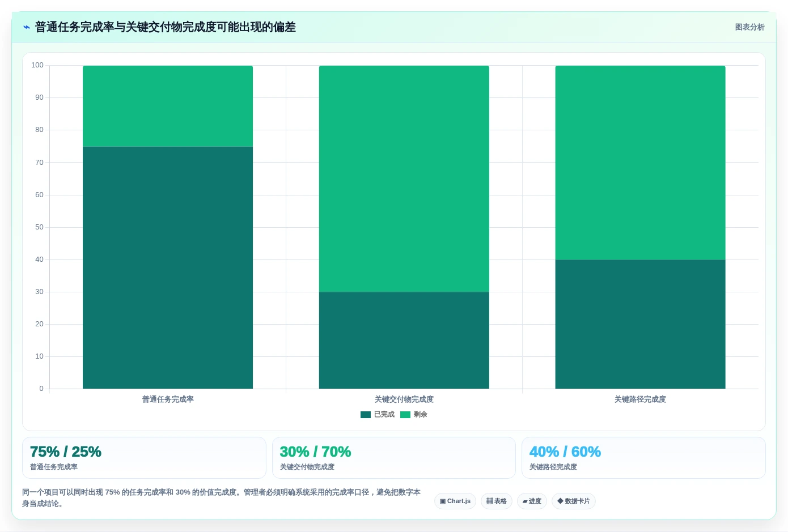Viewport: 788px width, 532px height.
Task: Click the 普通任务完成率 x-axis label
Action: point(168,399)
